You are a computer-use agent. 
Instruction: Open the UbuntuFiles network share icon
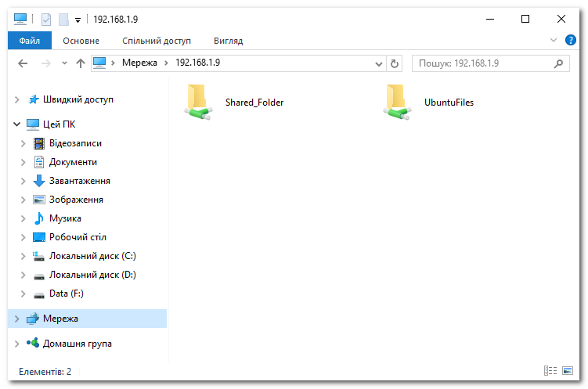(x=397, y=102)
